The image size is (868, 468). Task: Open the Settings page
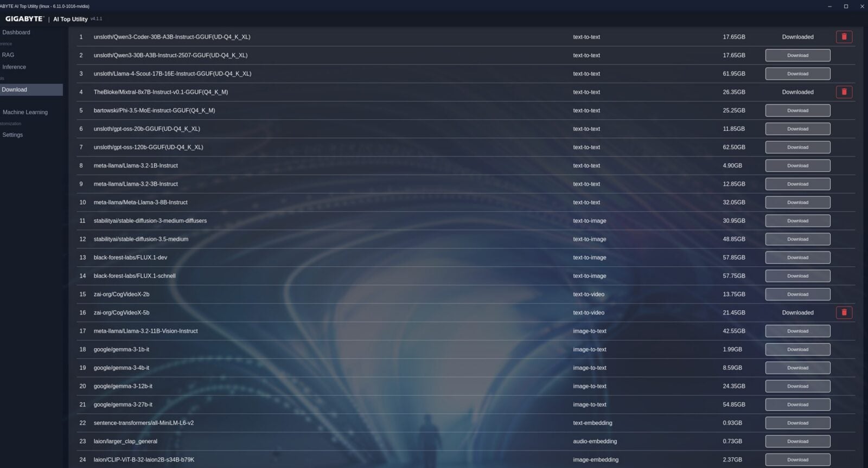tap(12, 135)
